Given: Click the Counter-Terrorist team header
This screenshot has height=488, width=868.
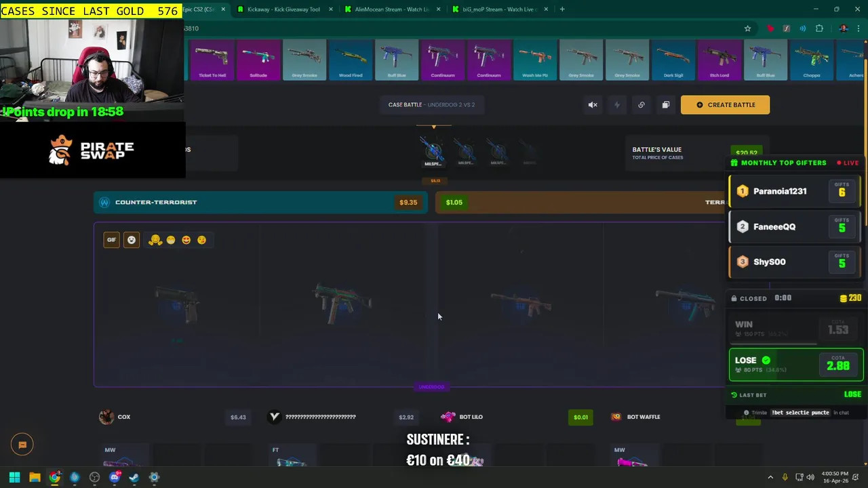Looking at the screenshot, I should click(260, 202).
